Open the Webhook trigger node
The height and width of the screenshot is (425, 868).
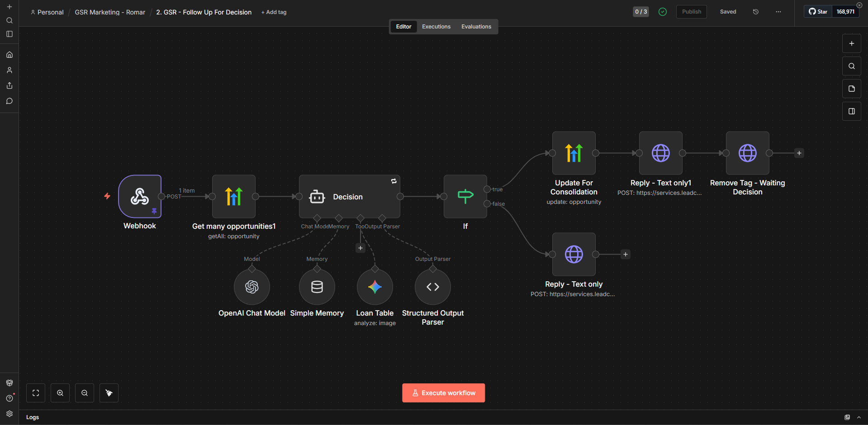click(140, 196)
